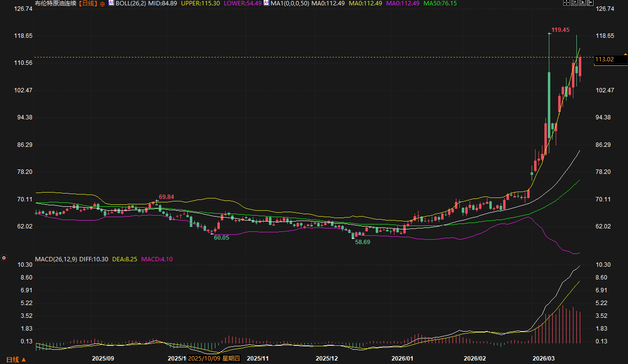Viewport: 628px width, 364px height.
Task: Click the 布伦特原油连续 chart title
Action: click(56, 3)
